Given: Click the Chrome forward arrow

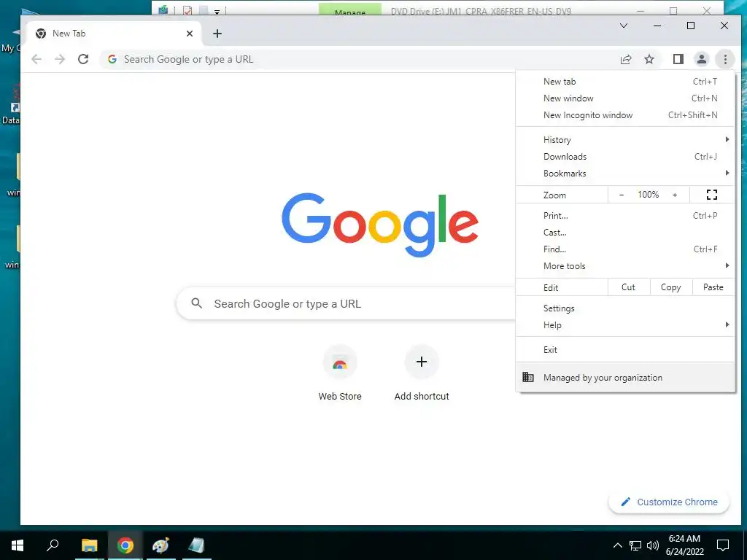Looking at the screenshot, I should pyautogui.click(x=60, y=60).
